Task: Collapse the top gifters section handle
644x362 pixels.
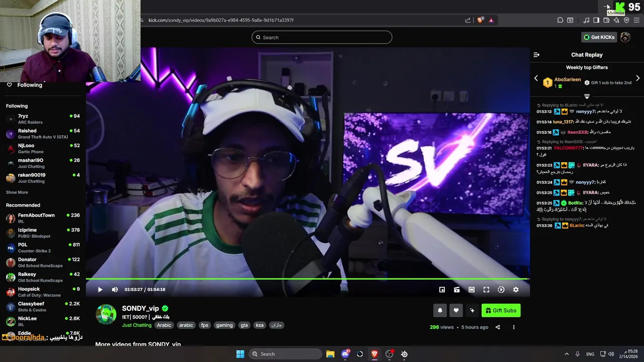Action: pyautogui.click(x=587, y=96)
